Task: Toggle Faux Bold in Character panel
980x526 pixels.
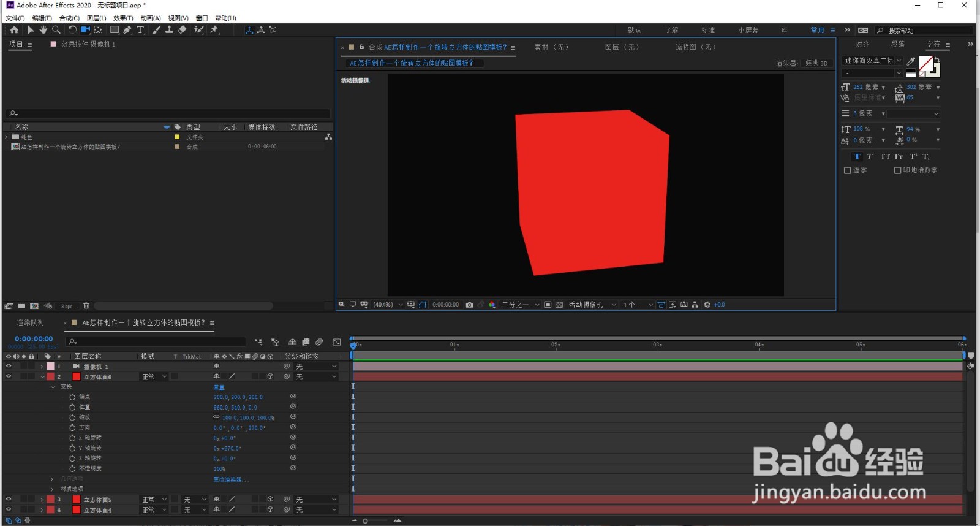Action: (x=857, y=157)
